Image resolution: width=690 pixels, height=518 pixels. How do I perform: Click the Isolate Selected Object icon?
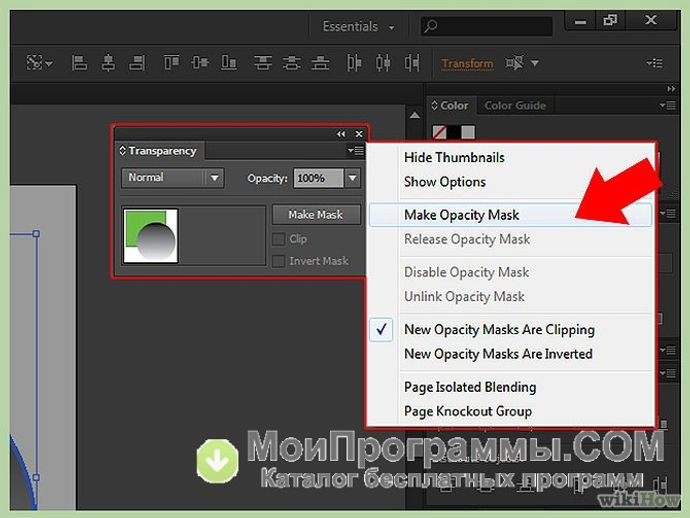click(x=515, y=63)
